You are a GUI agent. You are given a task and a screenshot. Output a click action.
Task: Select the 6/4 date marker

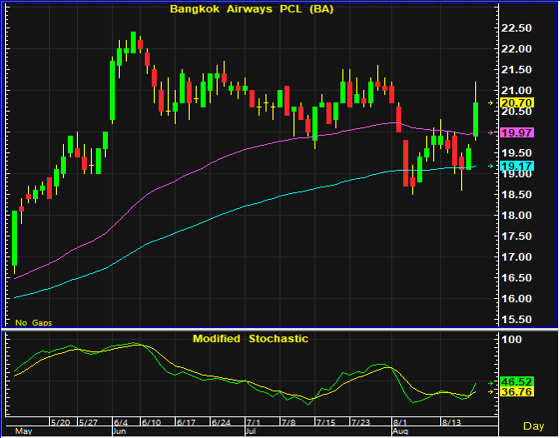(x=121, y=423)
